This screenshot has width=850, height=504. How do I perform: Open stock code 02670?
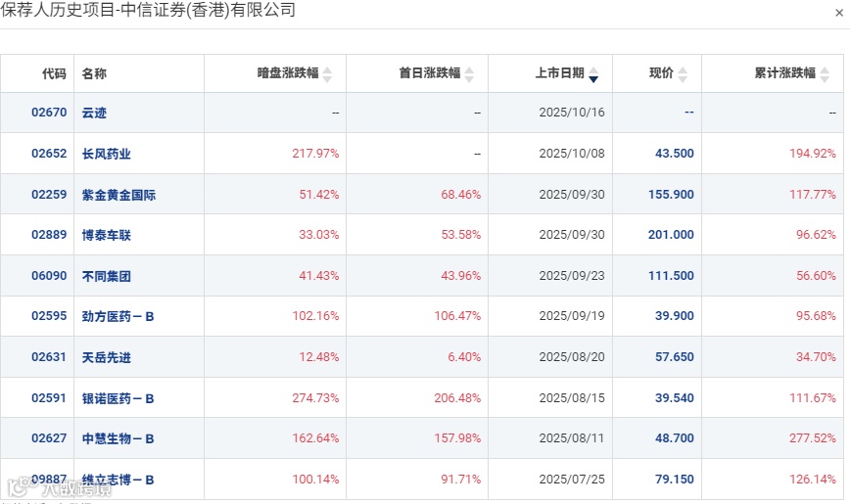[49, 113]
